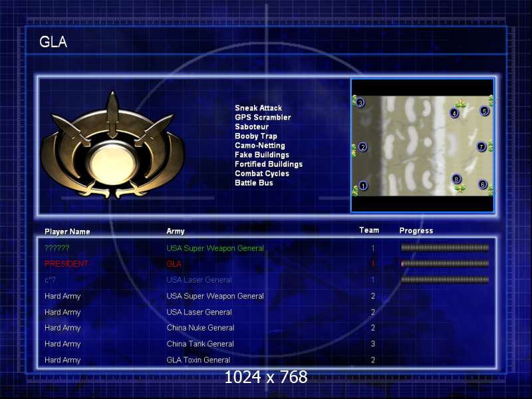Viewport: 532px width, 399px height.
Task: Click team number 1 in the ?????? row
Action: (373, 248)
